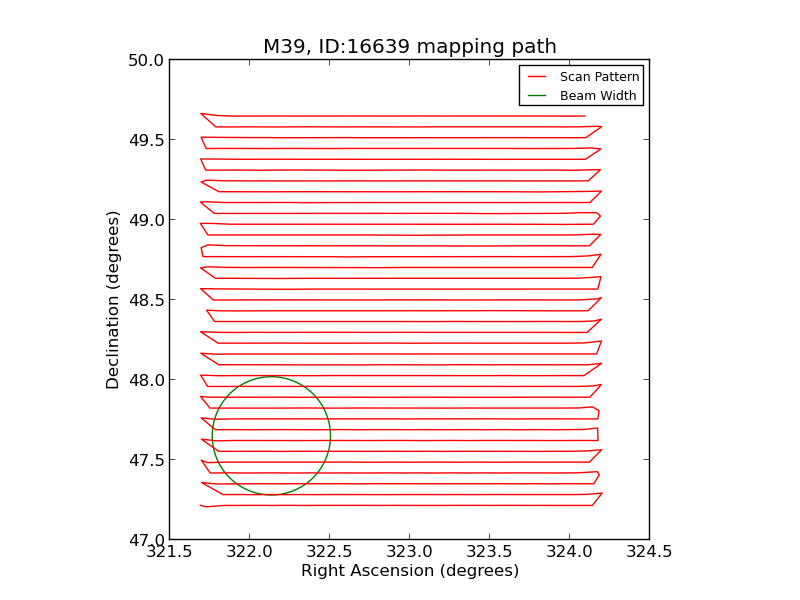Click the plot title 'M39, ID:16639 mapping path'
This screenshot has width=800, height=600.
[x=410, y=46]
